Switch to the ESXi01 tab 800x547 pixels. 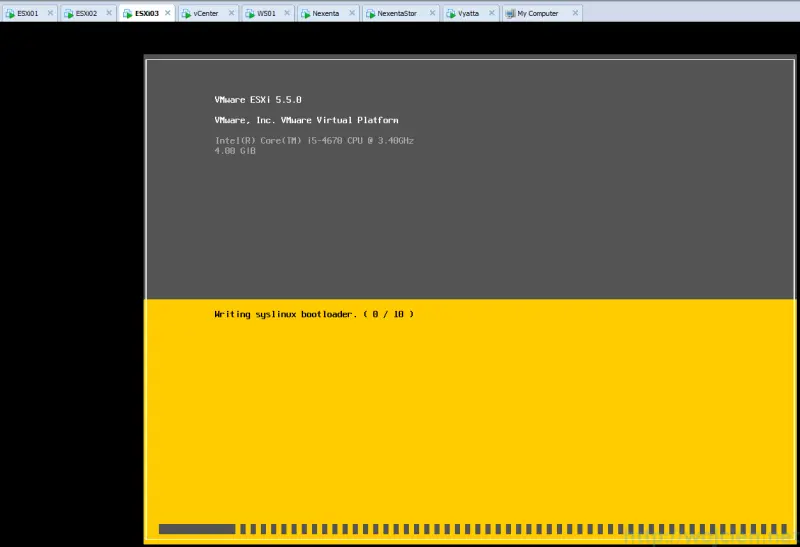28,13
